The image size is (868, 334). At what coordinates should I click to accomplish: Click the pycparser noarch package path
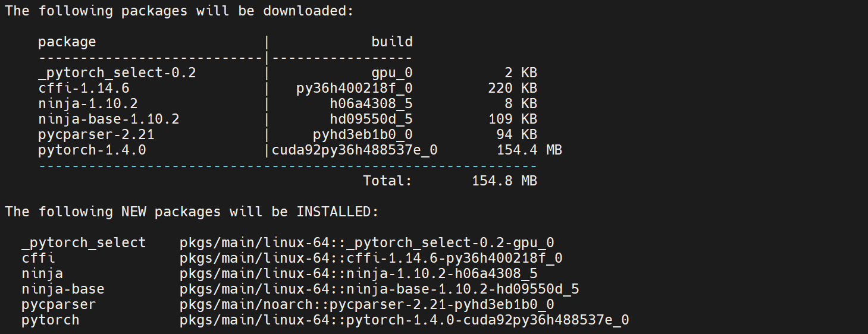[x=366, y=304]
